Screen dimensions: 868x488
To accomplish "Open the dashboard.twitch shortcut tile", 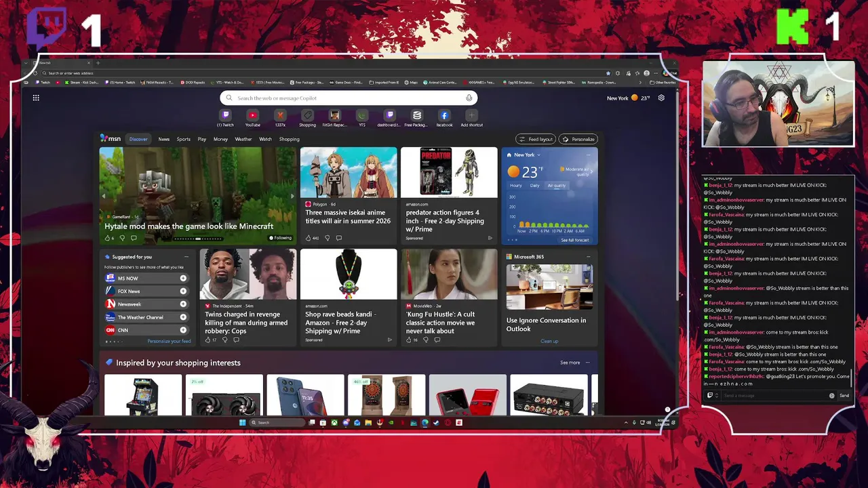I will (x=389, y=118).
